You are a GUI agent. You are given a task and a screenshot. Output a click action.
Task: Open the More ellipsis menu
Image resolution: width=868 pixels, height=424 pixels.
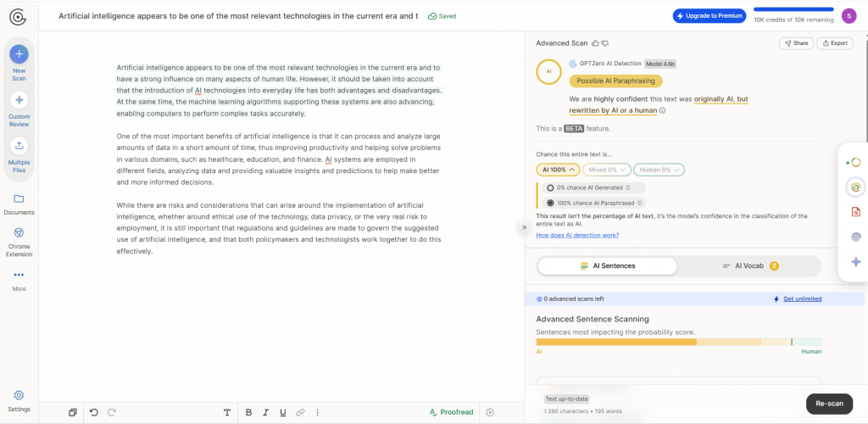coord(19,275)
